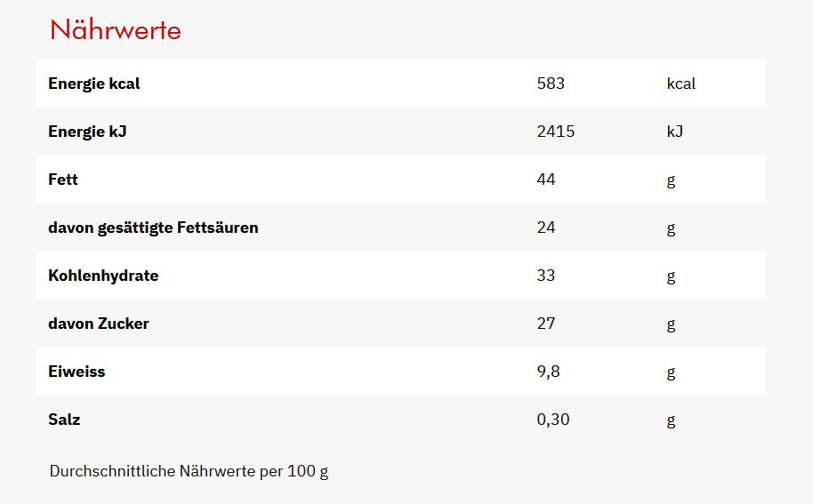Select the davon Zucker label
Image resolution: width=813 pixels, height=504 pixels.
click(99, 324)
